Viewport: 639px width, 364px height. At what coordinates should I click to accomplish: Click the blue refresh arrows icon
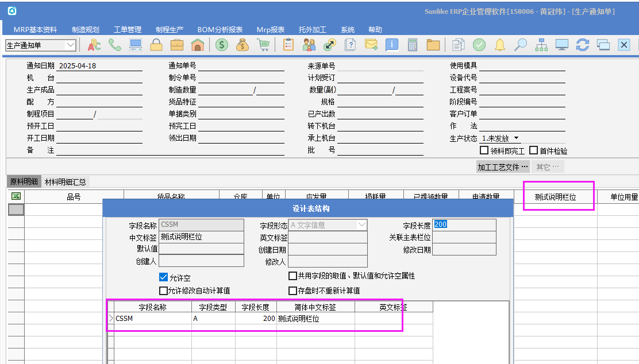click(x=583, y=45)
